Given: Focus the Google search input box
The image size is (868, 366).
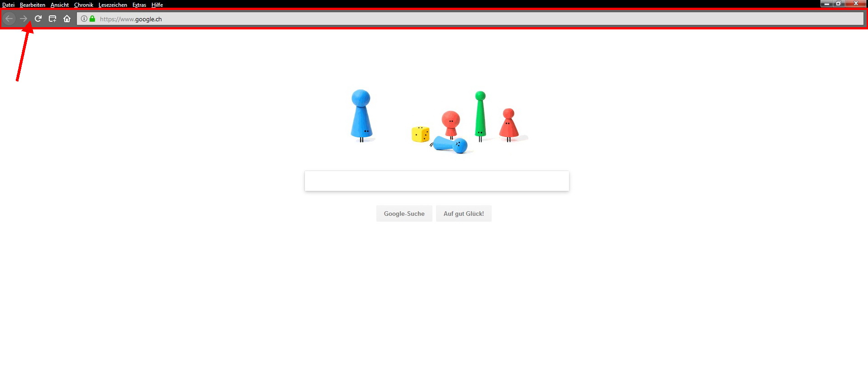Looking at the screenshot, I should 437,181.
